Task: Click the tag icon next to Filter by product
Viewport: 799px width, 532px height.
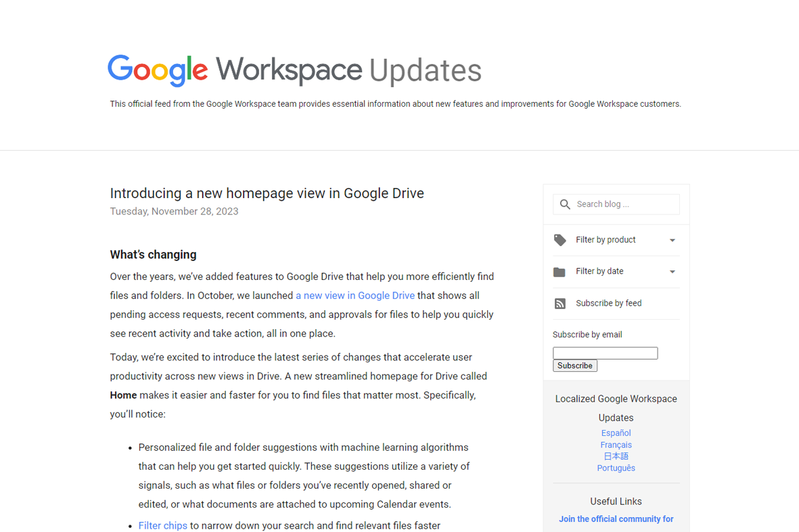Action: pyautogui.click(x=560, y=240)
